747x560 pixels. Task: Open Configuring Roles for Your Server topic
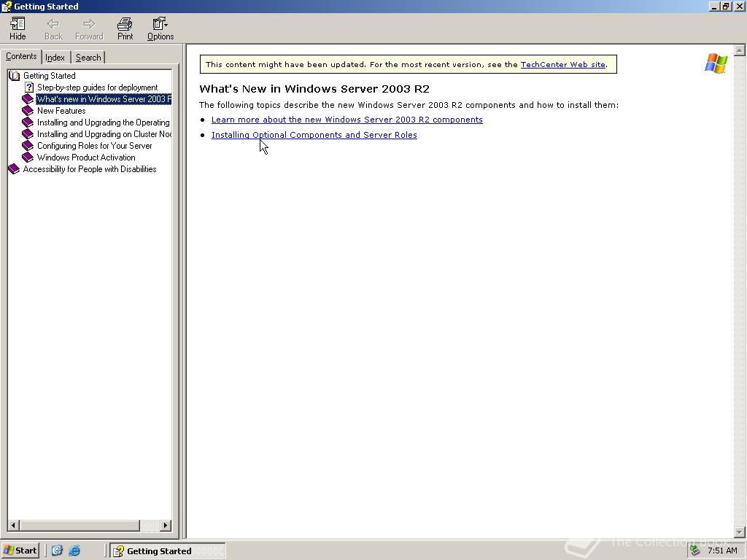pos(94,146)
